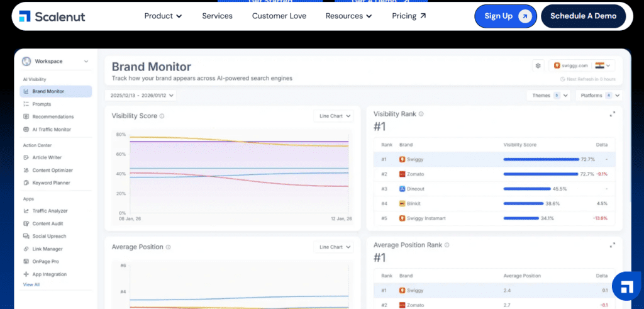Image resolution: width=644 pixels, height=309 pixels.
Task: Click the Sign Up button
Action: pos(505,16)
